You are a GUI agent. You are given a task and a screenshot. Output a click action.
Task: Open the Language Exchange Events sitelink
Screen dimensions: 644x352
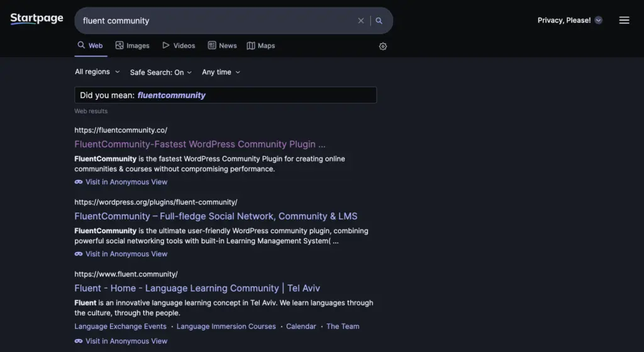[120, 327]
